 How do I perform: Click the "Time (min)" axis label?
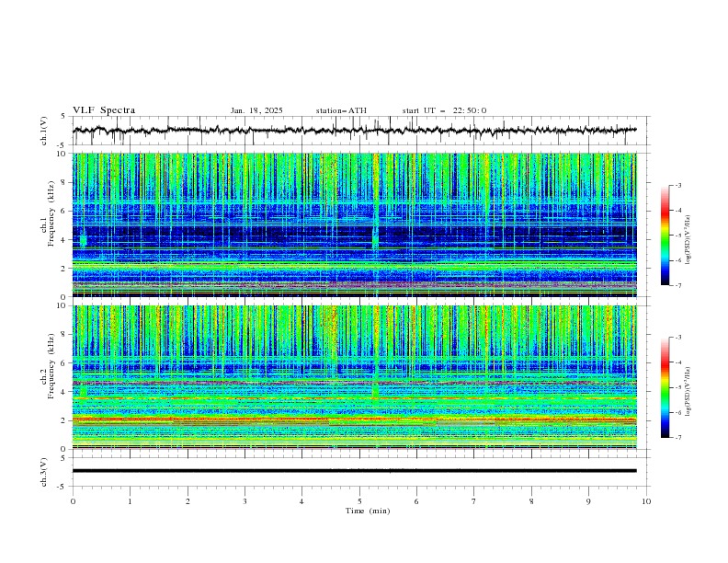[x=368, y=511]
